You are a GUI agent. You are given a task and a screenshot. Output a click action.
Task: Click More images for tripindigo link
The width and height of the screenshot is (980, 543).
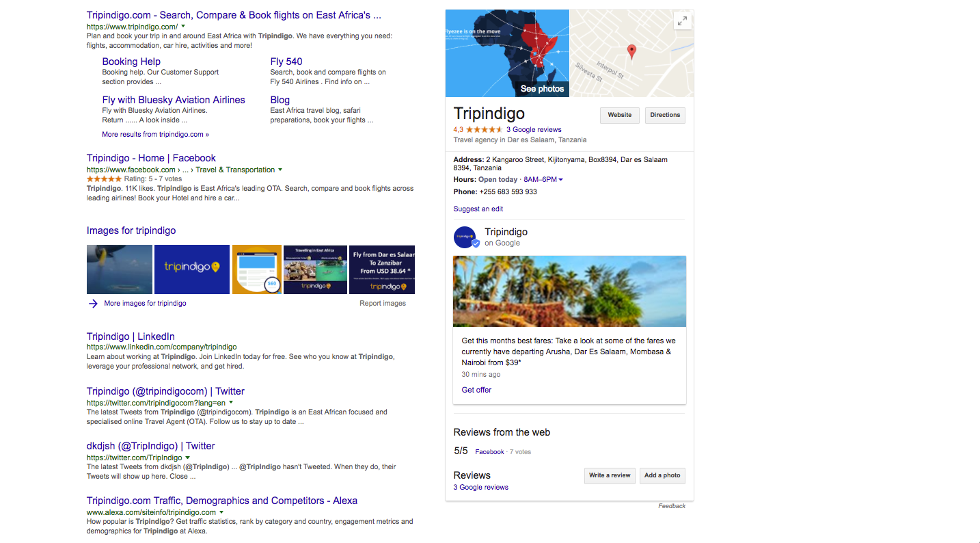145,304
